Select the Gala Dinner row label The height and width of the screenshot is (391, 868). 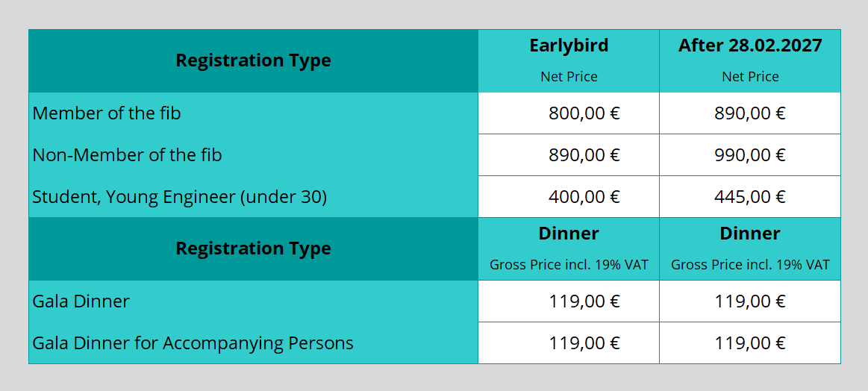(x=81, y=301)
